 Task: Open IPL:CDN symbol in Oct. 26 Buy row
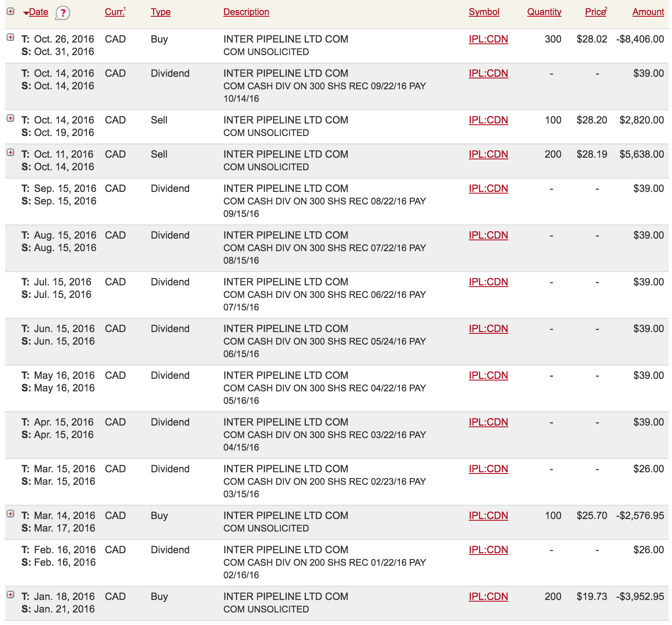tap(488, 39)
